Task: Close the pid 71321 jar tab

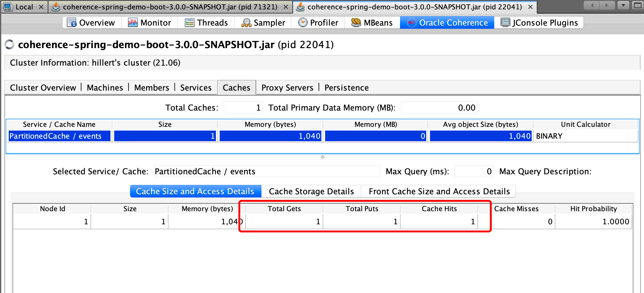Action: pyautogui.click(x=285, y=7)
